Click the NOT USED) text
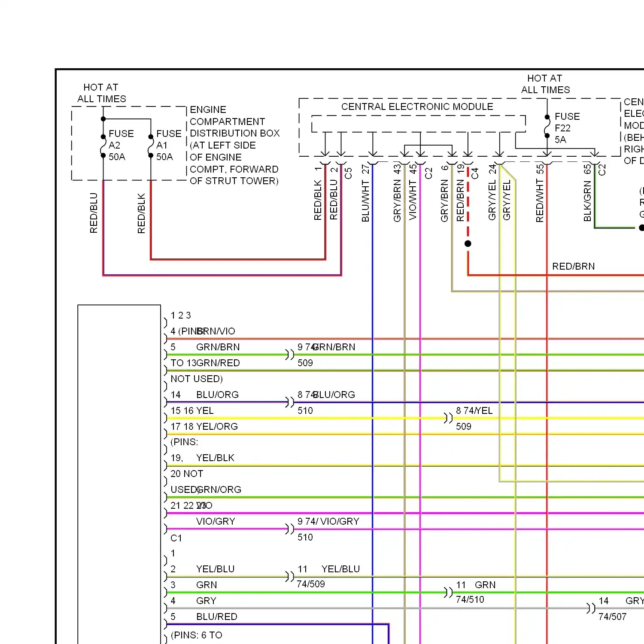Image resolution: width=644 pixels, height=644 pixels. 197,379
